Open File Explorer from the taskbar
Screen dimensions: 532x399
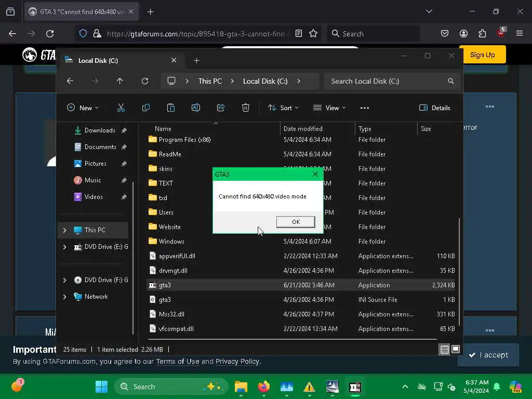pyautogui.click(x=241, y=387)
